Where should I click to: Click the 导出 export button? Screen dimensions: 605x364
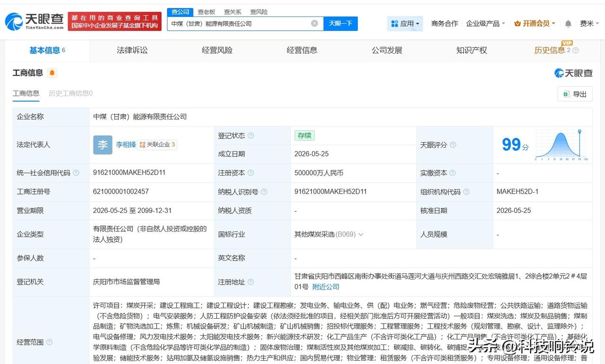pyautogui.click(x=575, y=94)
